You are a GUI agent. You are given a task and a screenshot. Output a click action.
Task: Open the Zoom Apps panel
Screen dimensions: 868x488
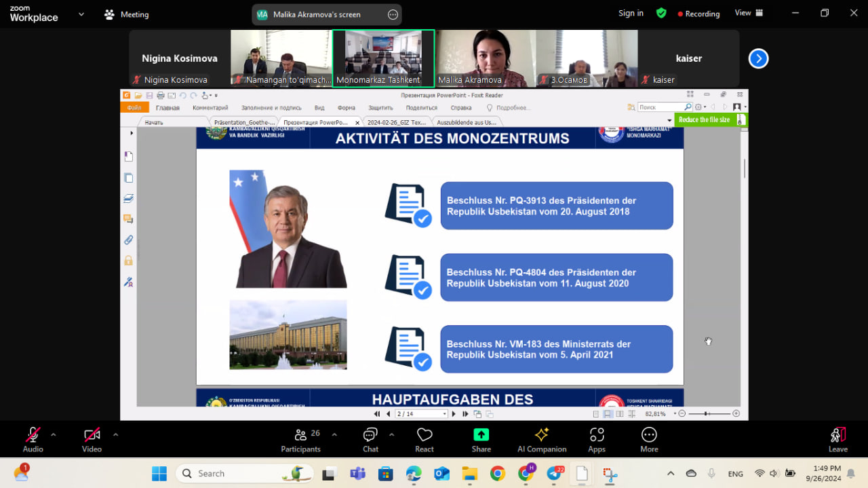coord(597,439)
